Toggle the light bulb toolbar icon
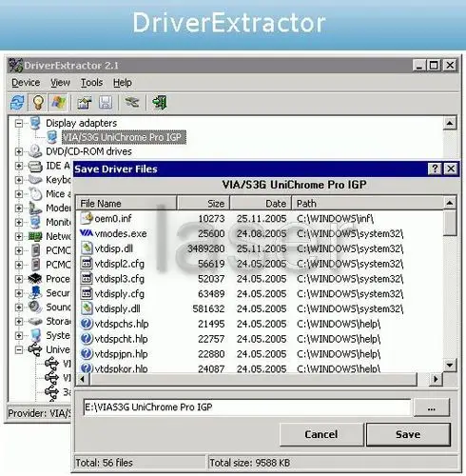The height and width of the screenshot is (476, 466). [x=38, y=103]
